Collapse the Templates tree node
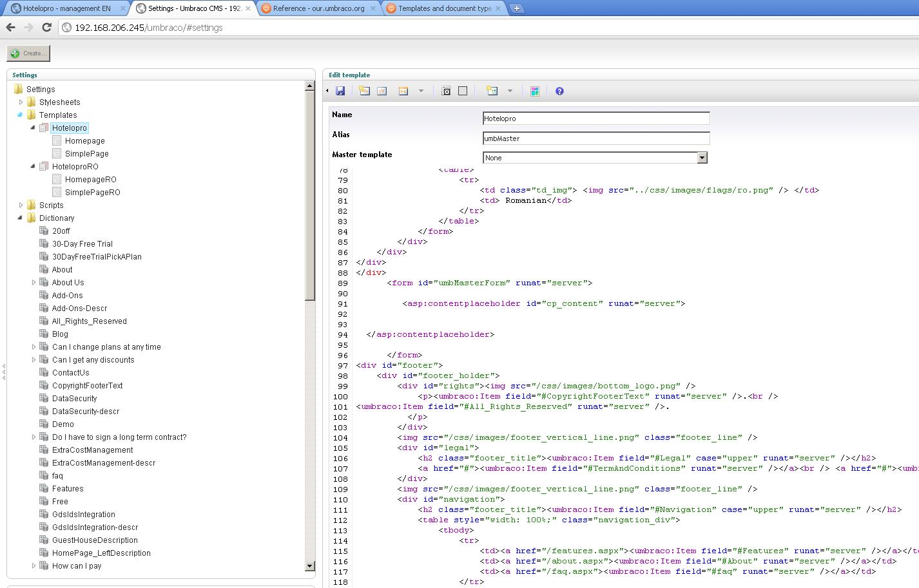Viewport: 919px width, 588px height. [20, 115]
